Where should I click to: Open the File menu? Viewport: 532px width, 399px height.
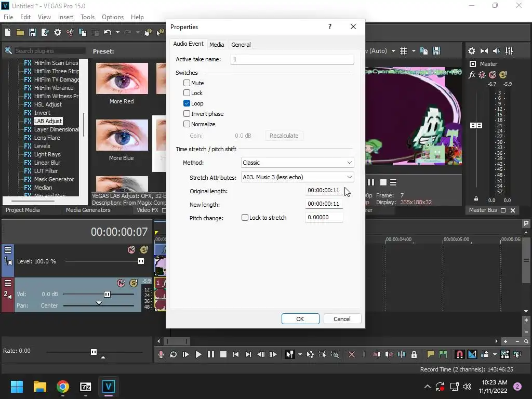click(x=8, y=17)
